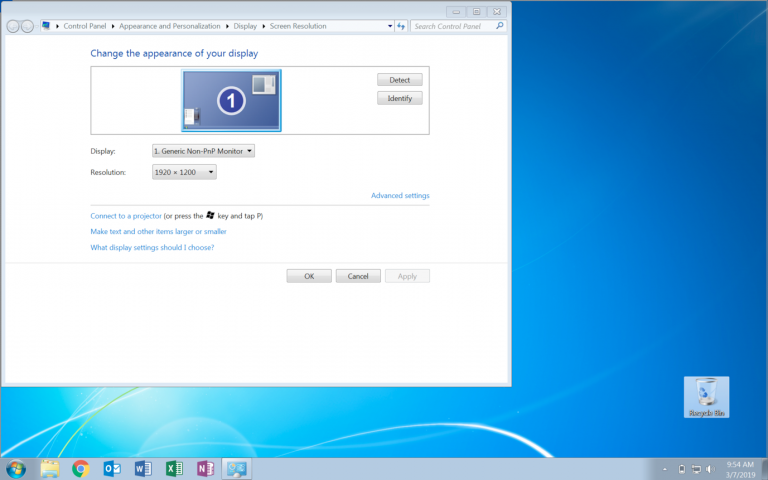Click the Search Control Panel field
This screenshot has height=480, width=768.
tap(454, 26)
